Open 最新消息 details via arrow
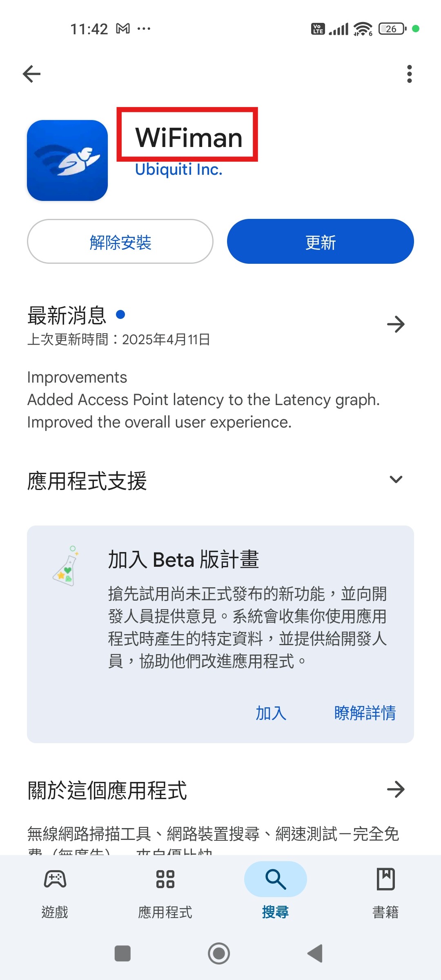 396,324
